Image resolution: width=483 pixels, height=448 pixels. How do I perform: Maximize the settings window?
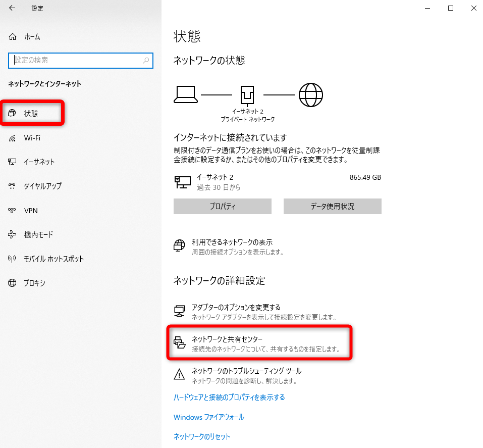point(451,8)
